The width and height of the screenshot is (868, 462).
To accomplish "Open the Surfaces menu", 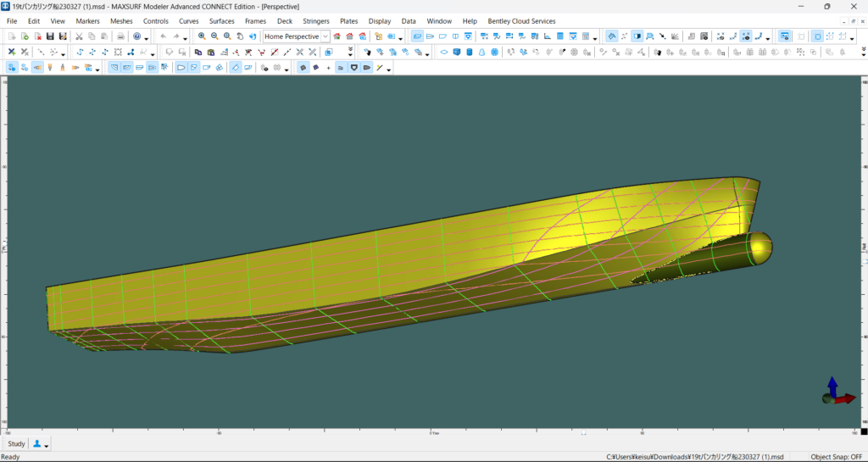I will pos(222,20).
